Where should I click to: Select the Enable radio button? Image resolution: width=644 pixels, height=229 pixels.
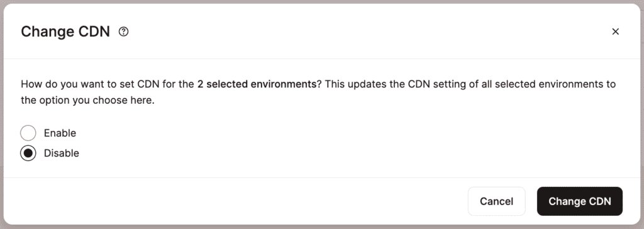(28, 133)
